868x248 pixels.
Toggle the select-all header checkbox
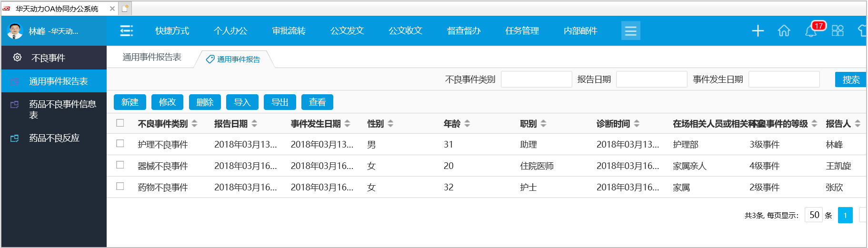pos(120,123)
